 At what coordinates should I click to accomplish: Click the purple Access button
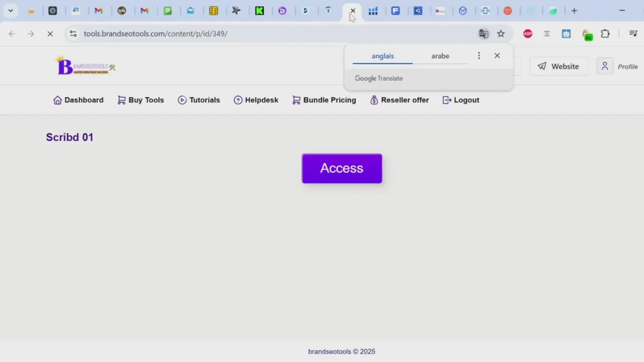click(x=342, y=168)
